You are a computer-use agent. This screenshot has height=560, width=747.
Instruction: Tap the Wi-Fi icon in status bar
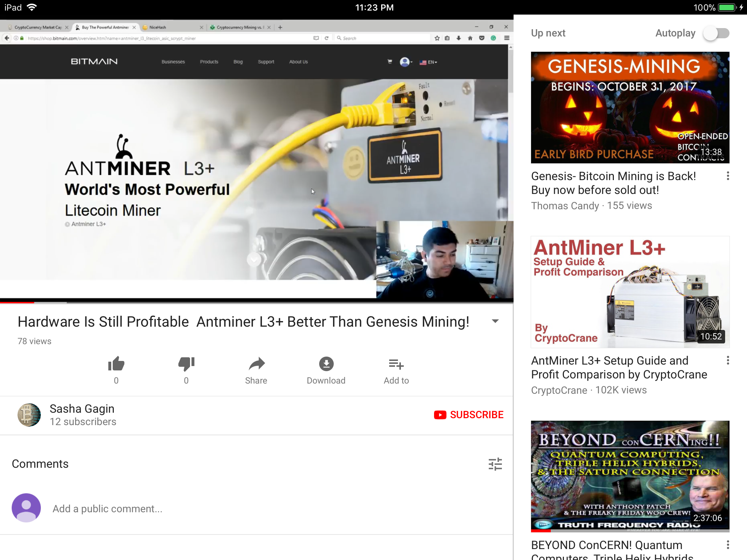pyautogui.click(x=32, y=7)
